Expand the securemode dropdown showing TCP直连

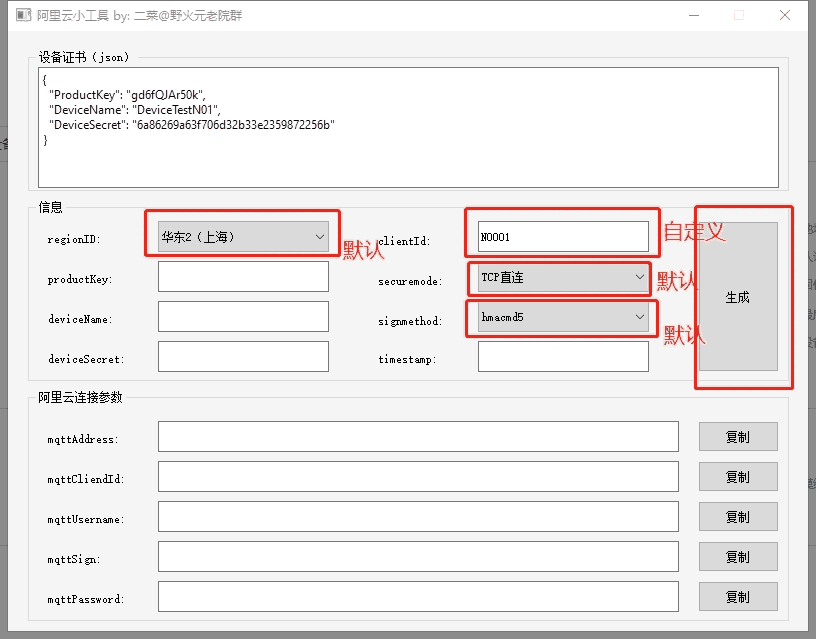[x=563, y=277]
